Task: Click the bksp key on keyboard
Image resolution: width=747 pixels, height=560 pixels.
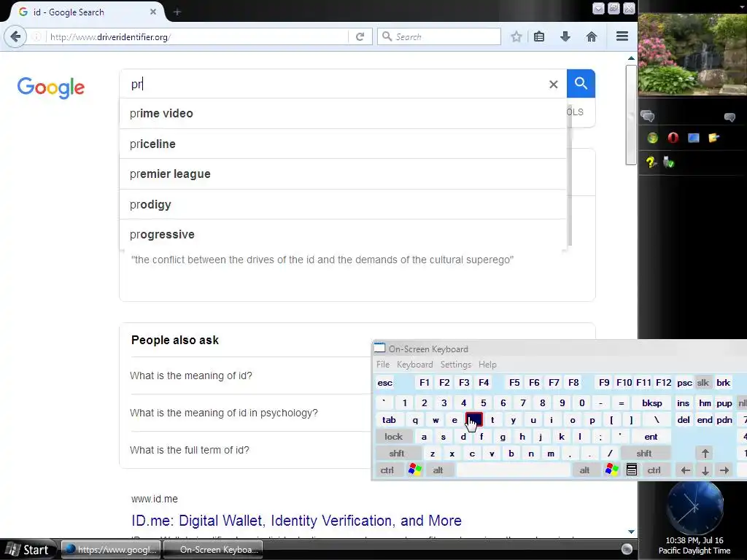Action: 651,402
